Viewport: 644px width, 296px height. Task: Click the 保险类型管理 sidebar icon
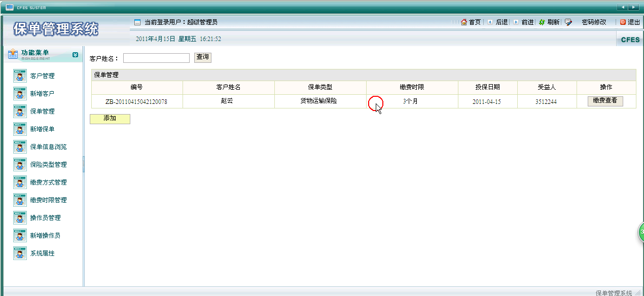[x=20, y=165]
